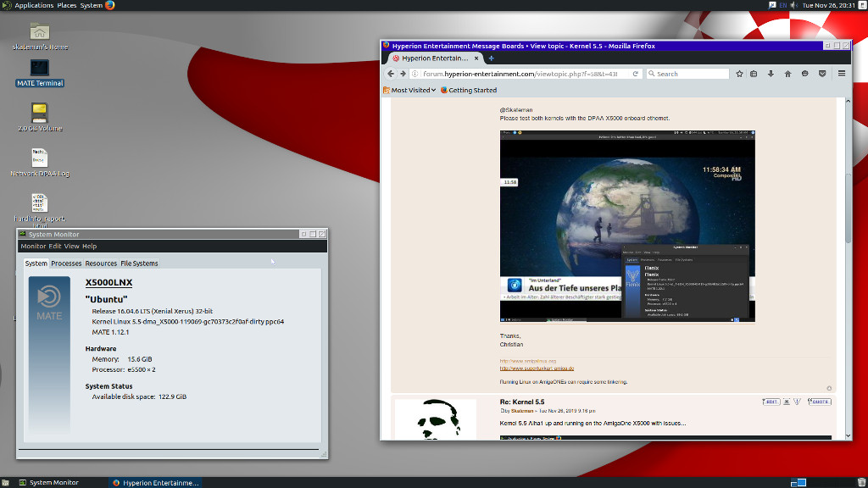Image resolution: width=868 pixels, height=488 pixels.
Task: Open the top panel System menu
Action: [x=92, y=5]
